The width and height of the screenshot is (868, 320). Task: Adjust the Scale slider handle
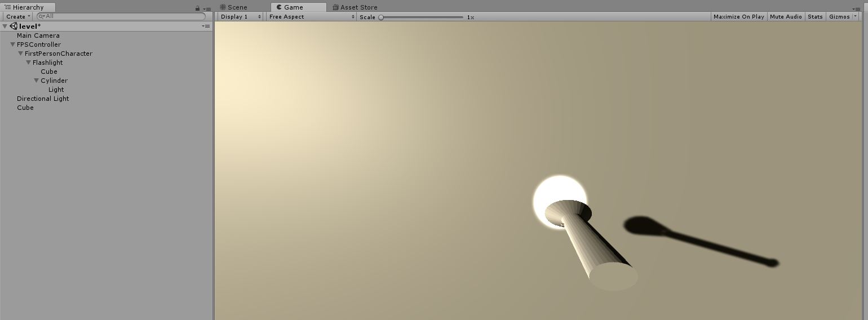point(381,17)
